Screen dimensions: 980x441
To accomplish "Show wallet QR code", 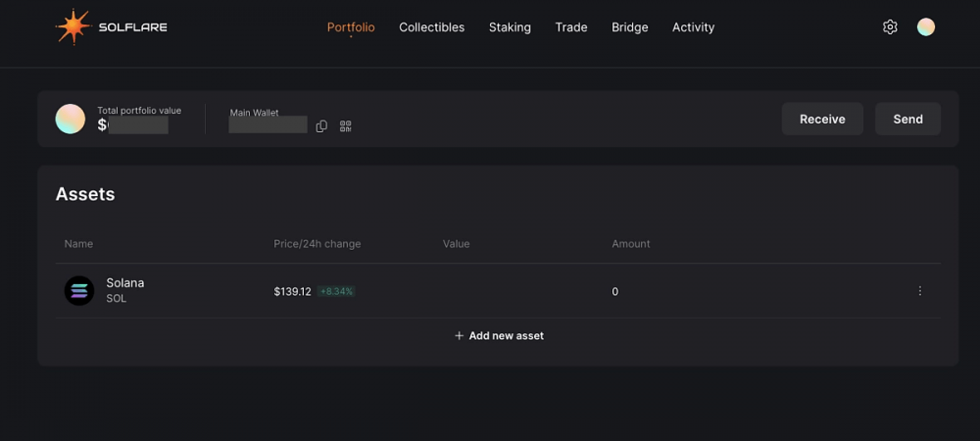I will click(346, 126).
